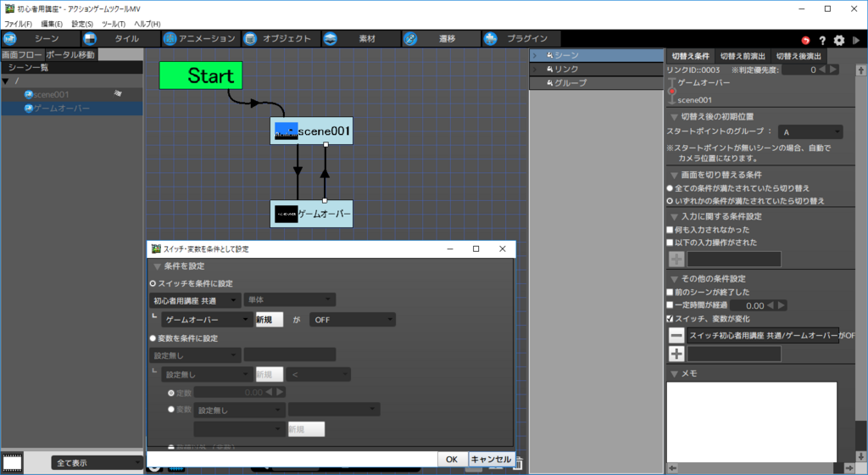
Task: Collapse the メモ section
Action: tap(674, 374)
